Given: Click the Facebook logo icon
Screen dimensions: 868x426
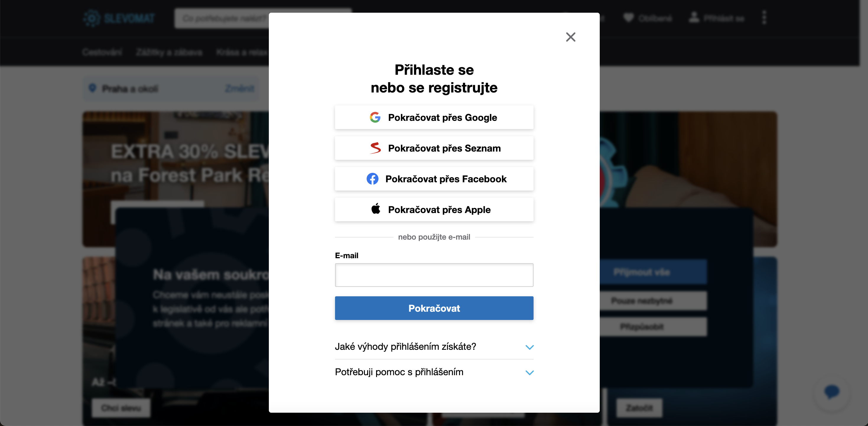Looking at the screenshot, I should coord(372,179).
